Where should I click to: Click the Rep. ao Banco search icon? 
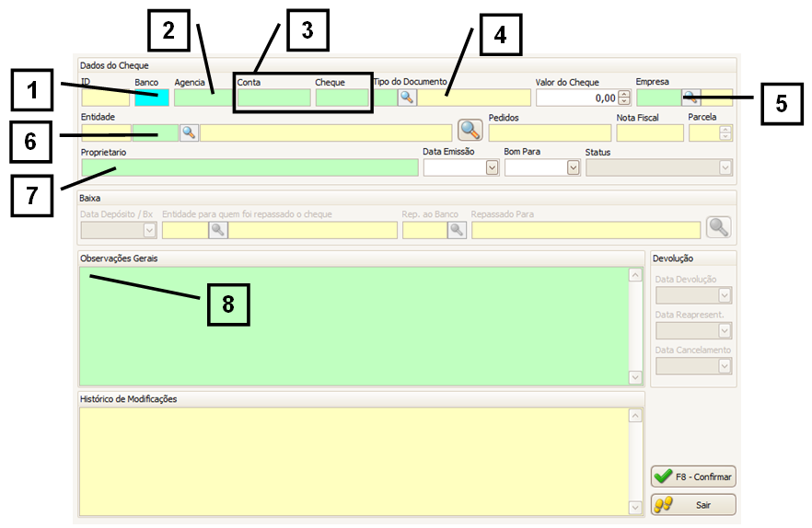[x=457, y=230]
